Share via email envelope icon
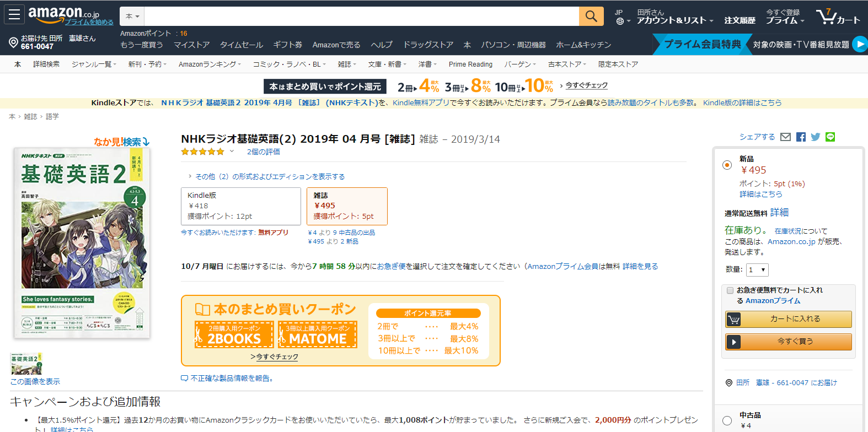 click(x=786, y=137)
